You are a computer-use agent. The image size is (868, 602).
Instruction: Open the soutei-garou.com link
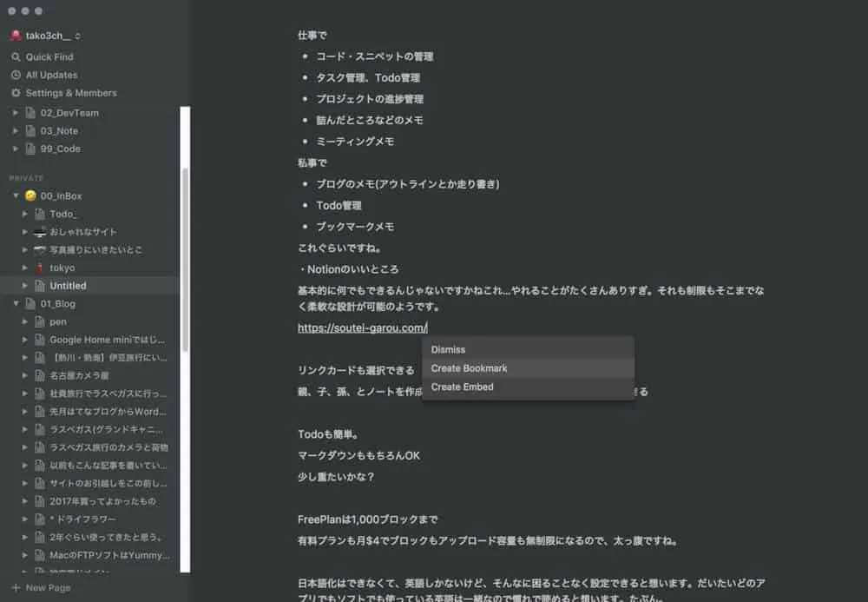click(361, 328)
